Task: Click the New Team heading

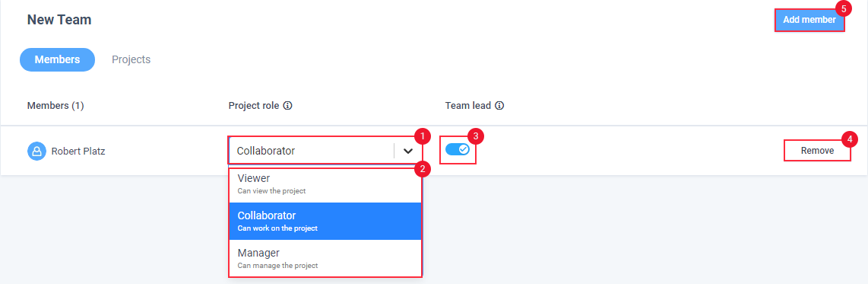Action: [x=59, y=20]
